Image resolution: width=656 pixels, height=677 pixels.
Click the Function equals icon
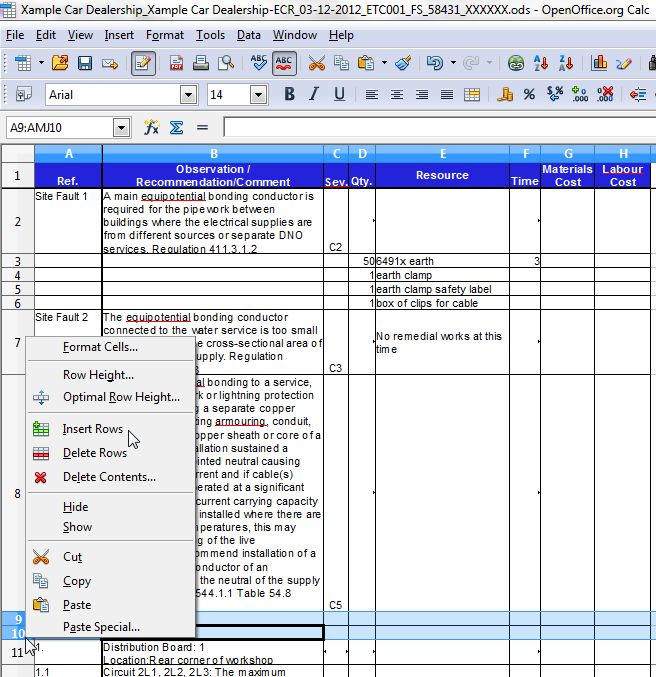[202, 128]
